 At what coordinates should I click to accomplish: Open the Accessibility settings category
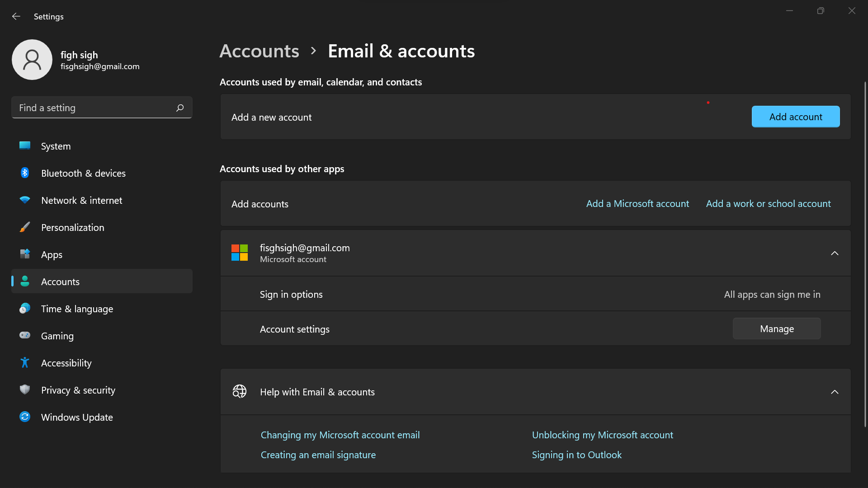[66, 363]
